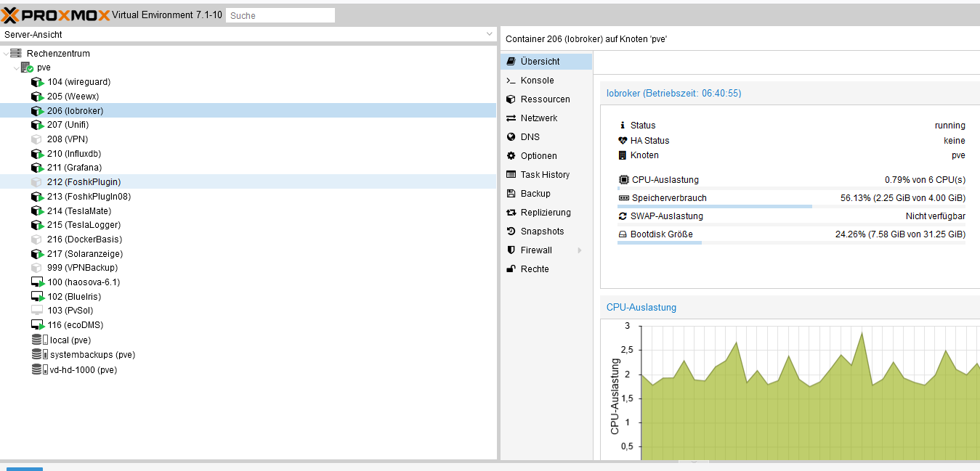Click the 'Nicht verfügbar' SWAP value
Screen dimensions: 980x471
point(936,216)
